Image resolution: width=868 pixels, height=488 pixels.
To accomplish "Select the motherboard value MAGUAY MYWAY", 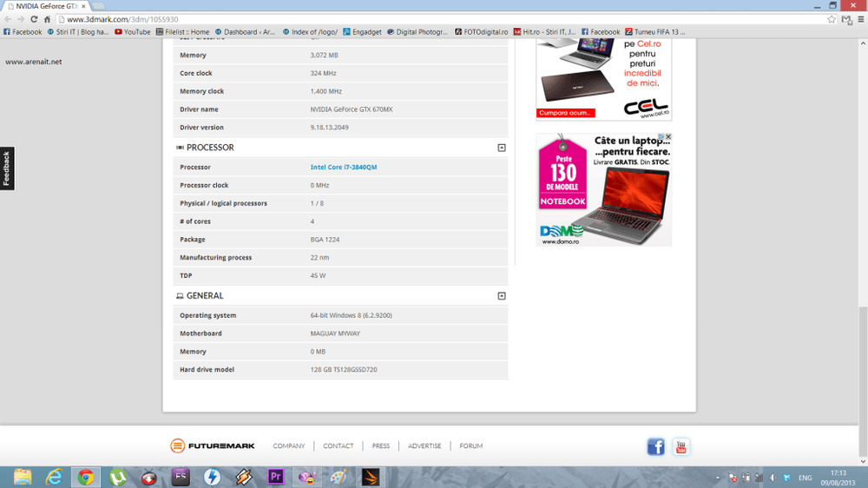I will (335, 333).
